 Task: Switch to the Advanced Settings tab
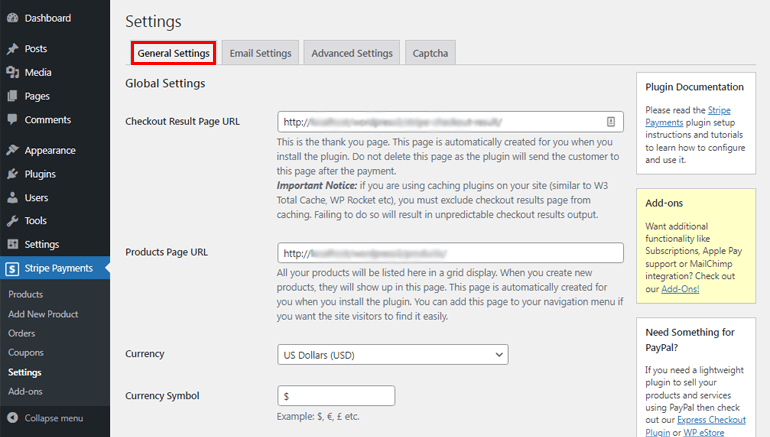click(352, 53)
